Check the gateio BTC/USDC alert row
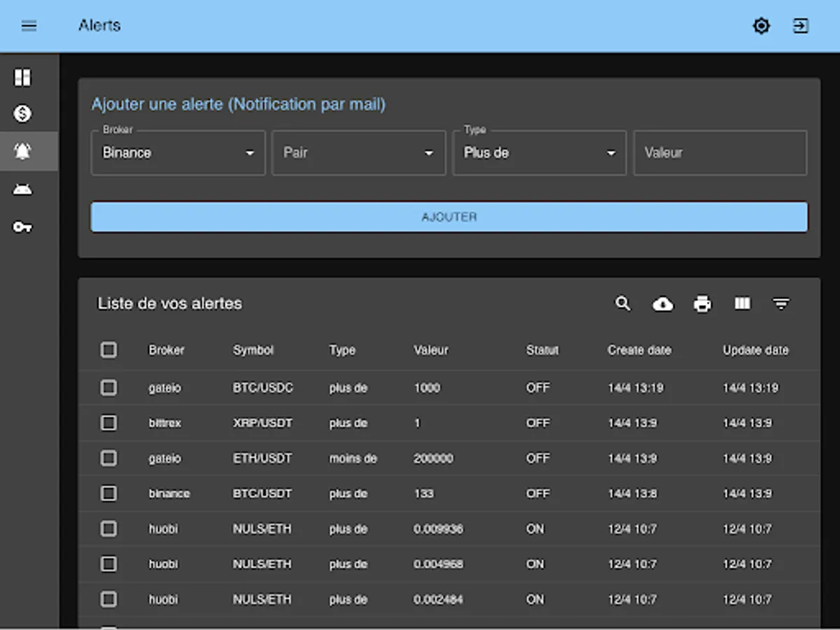 [108, 387]
